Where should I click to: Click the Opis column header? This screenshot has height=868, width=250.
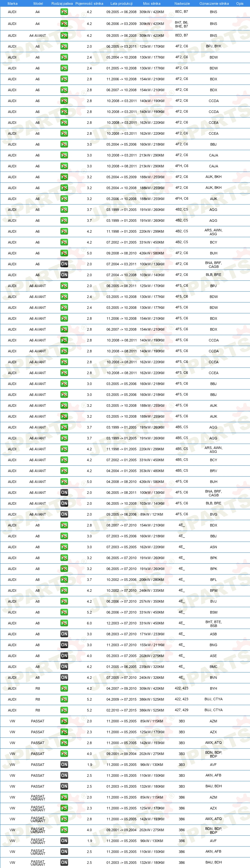(239, 4)
